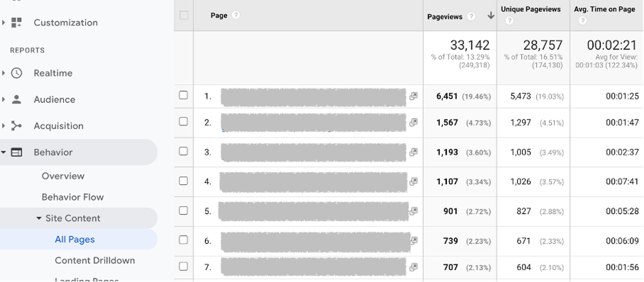The width and height of the screenshot is (644, 282).
Task: Check the checkbox for row 1
Action: coord(184,95)
